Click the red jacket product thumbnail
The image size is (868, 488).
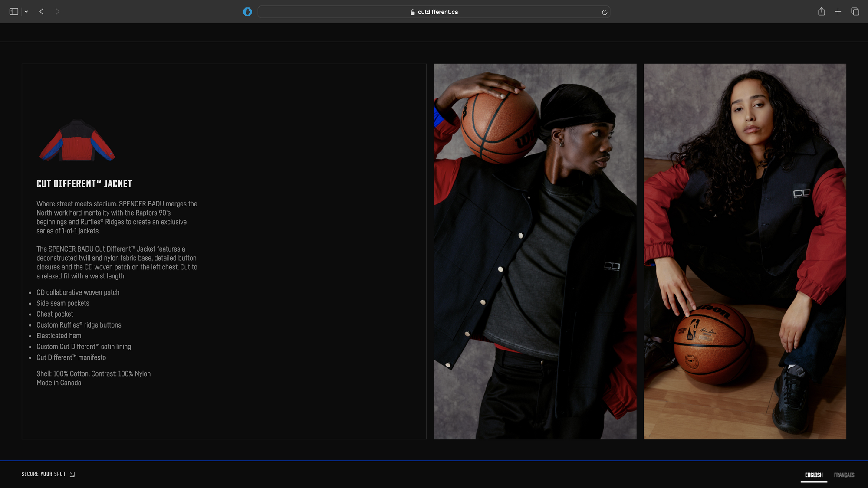tap(77, 141)
